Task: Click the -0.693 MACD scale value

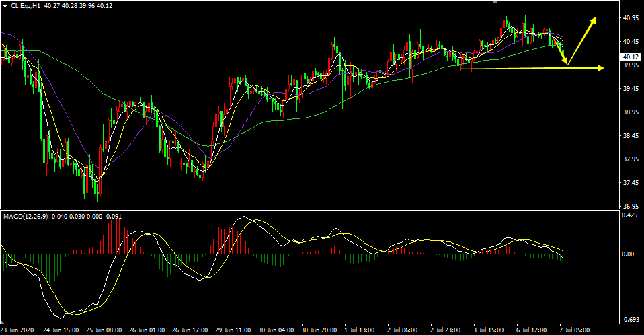Action: click(630, 320)
